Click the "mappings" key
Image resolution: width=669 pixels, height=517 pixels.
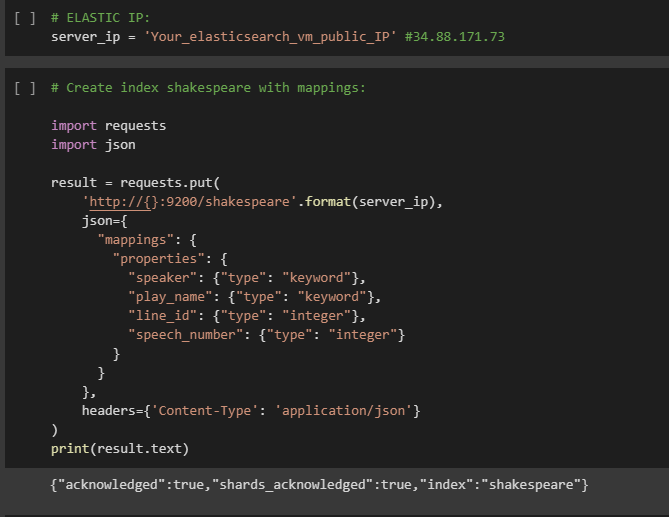[x=135, y=240]
